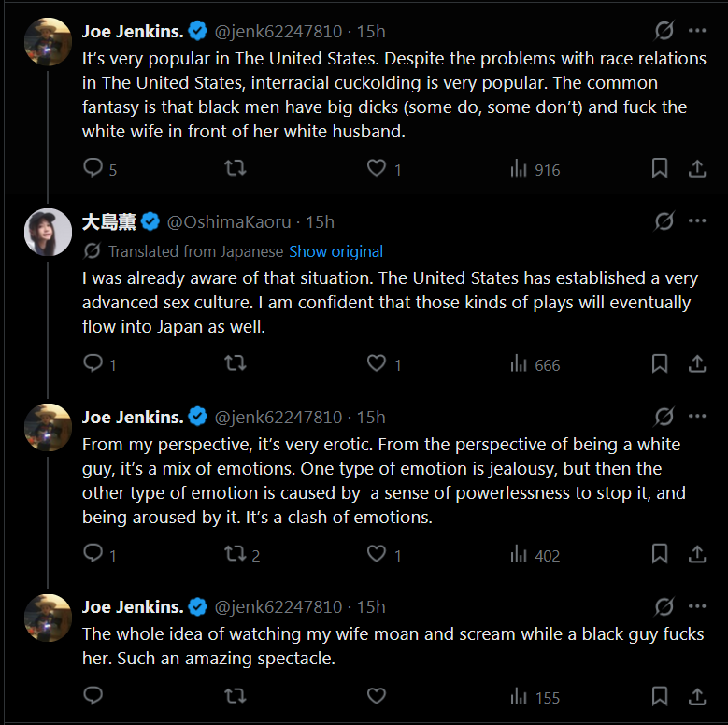Repost the tweet showing 2 reposts
Screen dimensions: 728x725
pyautogui.click(x=236, y=555)
